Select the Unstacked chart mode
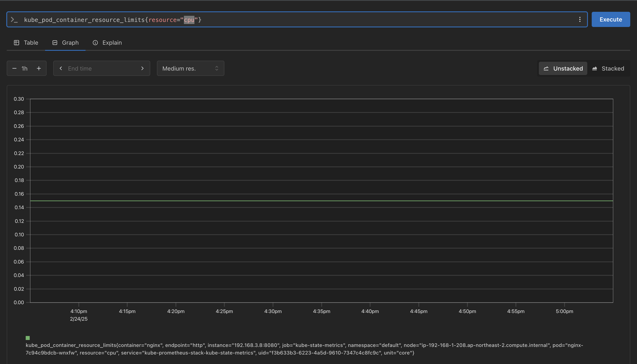The height and width of the screenshot is (364, 637). [x=563, y=68]
